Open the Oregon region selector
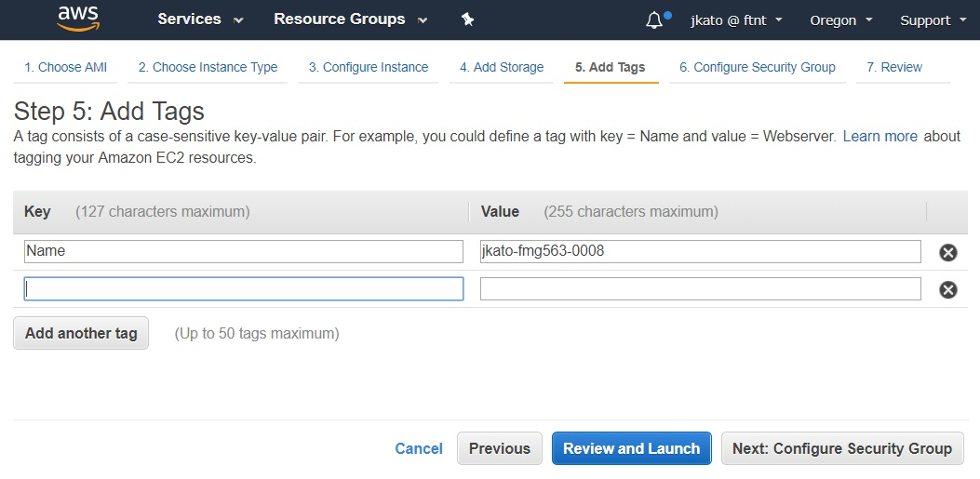The height and width of the screenshot is (479, 980). click(x=841, y=20)
